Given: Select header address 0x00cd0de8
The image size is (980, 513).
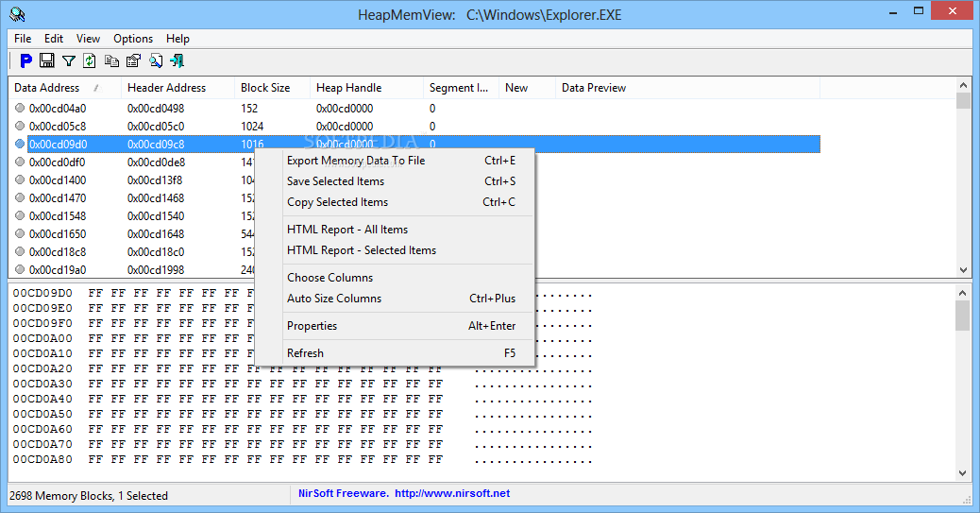Looking at the screenshot, I should 156,162.
